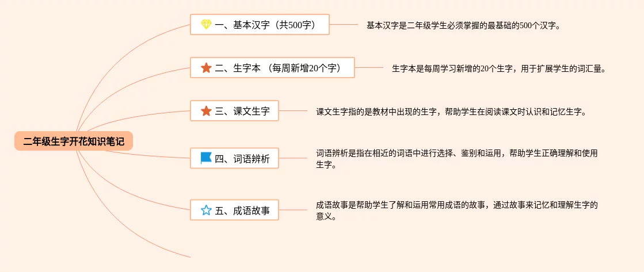The image size is (644, 272).
Task: Click the 成语故事 explanation text block
Action: point(457,211)
